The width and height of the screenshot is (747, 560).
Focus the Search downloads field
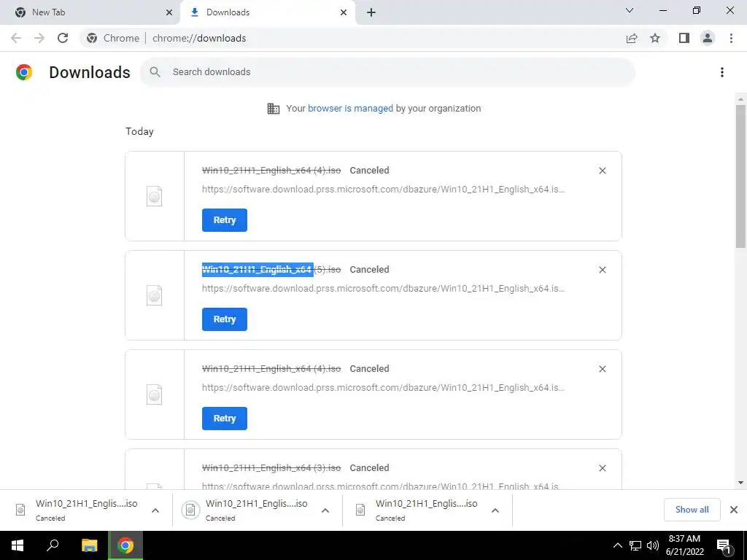[x=388, y=72]
